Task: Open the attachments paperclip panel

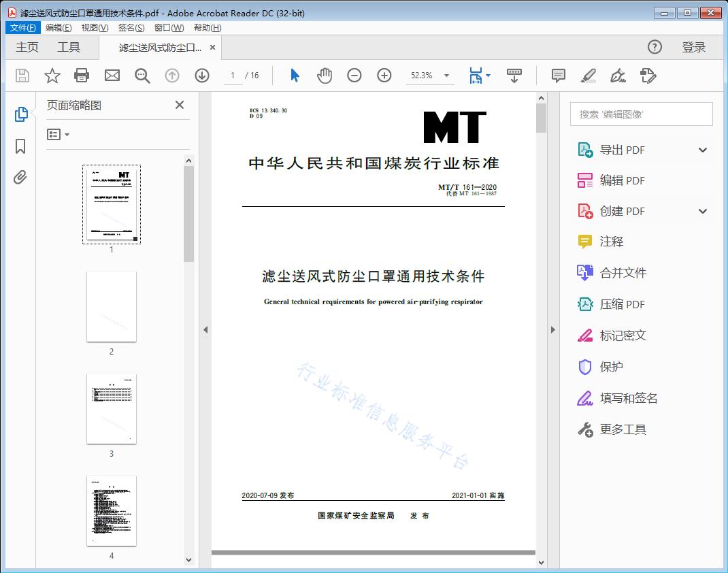Action: click(x=20, y=177)
